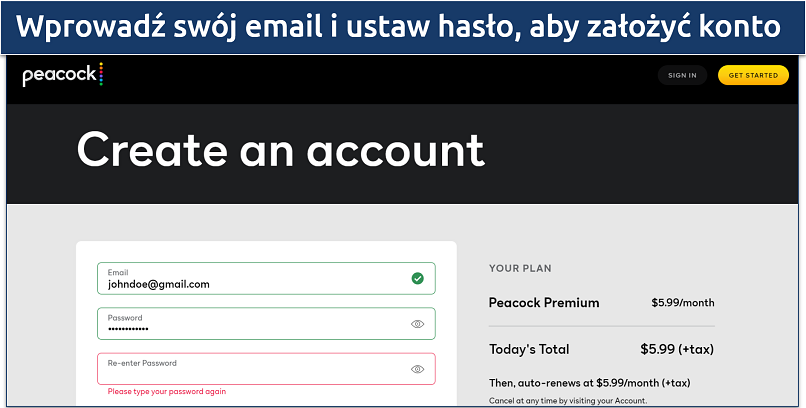Select the Peacock Premium plan name
Viewport: 806px width, 408px height.
[544, 303]
